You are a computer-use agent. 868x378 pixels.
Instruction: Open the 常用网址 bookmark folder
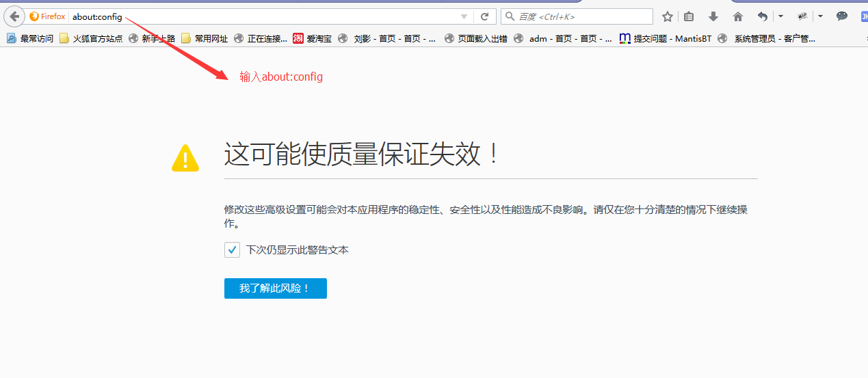[205, 39]
